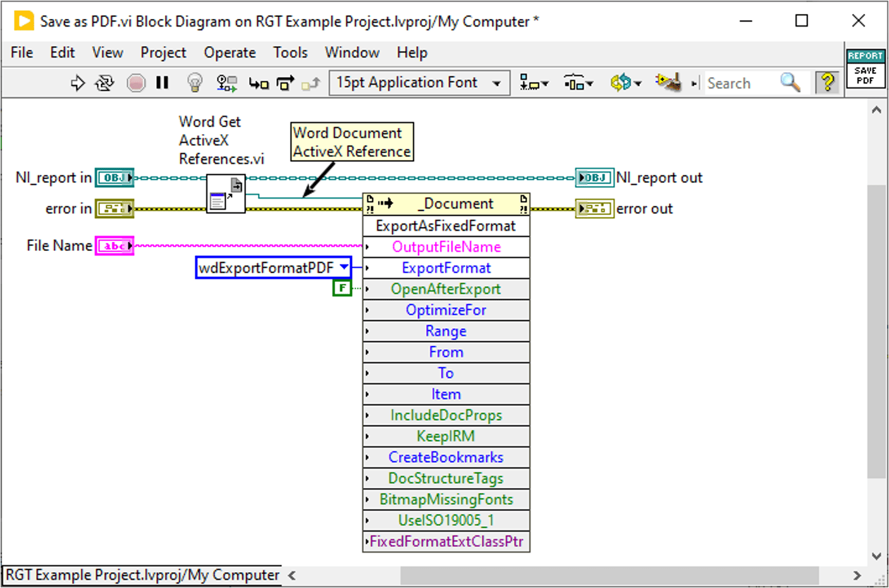Click the FixedFormatExtClassPtr parameter

click(446, 541)
